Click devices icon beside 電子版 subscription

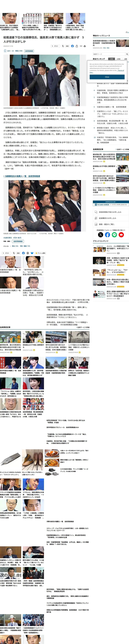96,212
